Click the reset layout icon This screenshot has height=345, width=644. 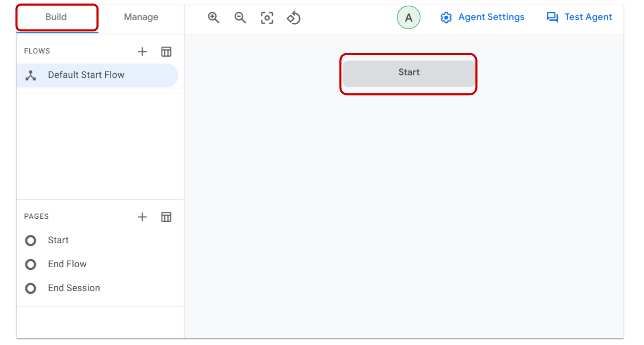[x=293, y=18]
